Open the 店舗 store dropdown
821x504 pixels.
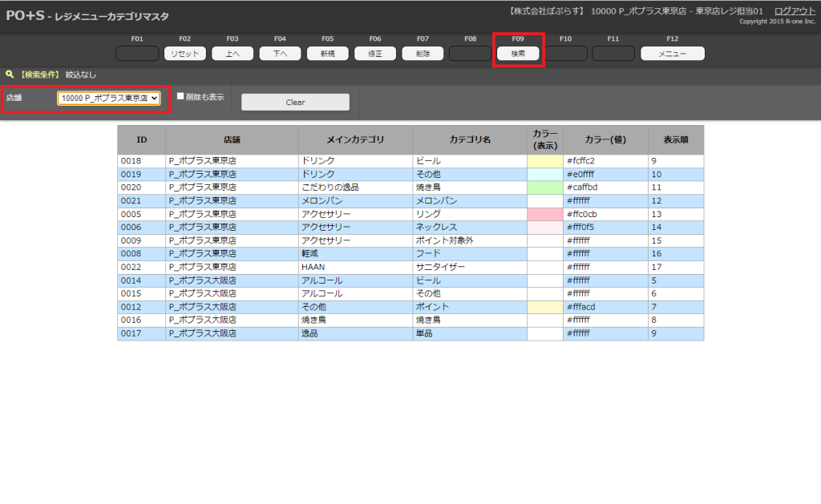109,98
